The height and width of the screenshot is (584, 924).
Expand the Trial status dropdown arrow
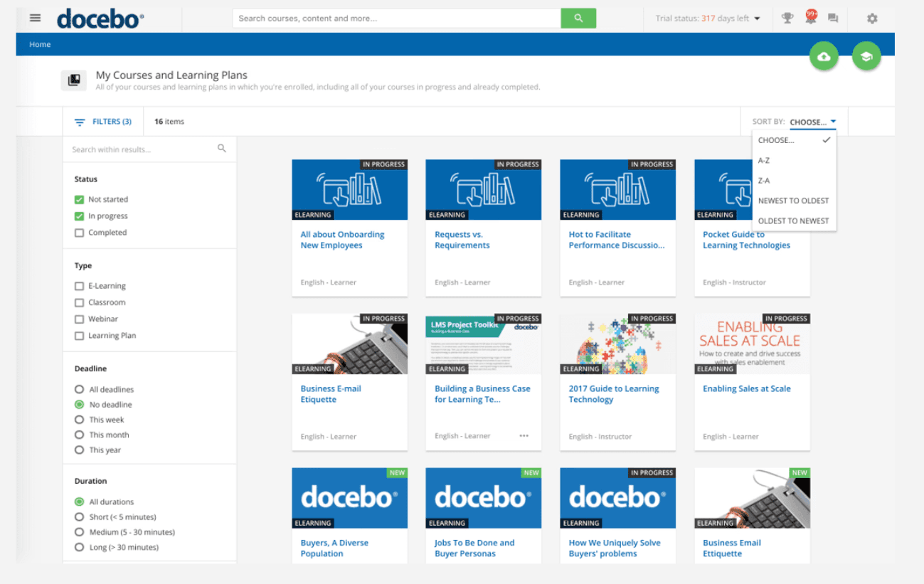[757, 18]
